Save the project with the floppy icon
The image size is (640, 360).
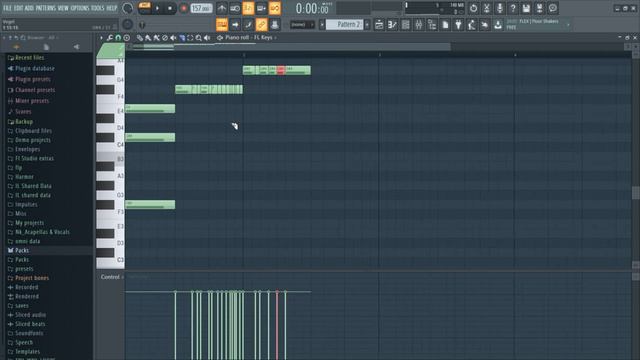pyautogui.click(x=526, y=8)
